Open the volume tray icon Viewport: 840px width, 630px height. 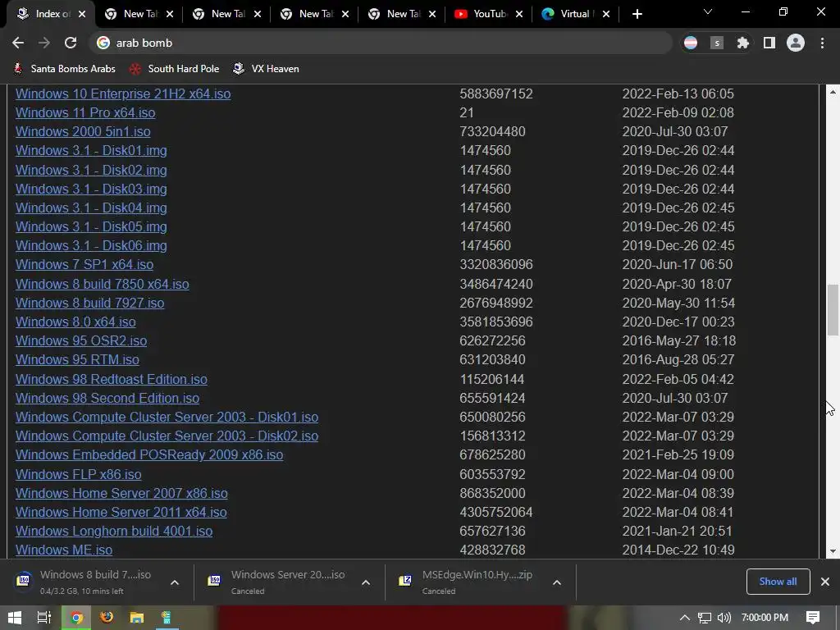click(x=724, y=618)
